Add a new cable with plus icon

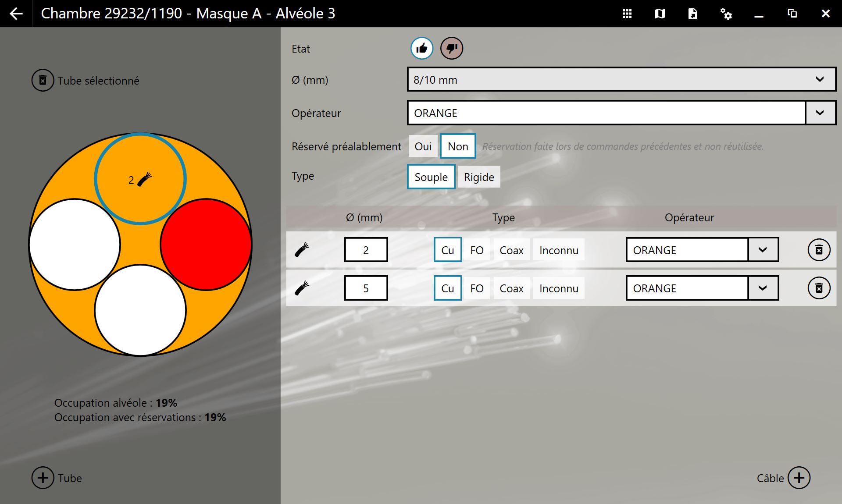pyautogui.click(x=799, y=478)
